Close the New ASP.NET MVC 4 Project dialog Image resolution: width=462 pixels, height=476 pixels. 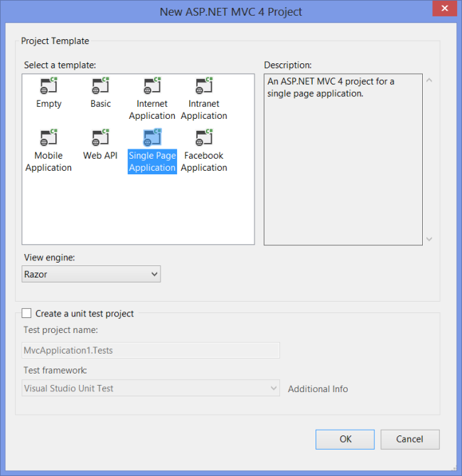pos(445,9)
